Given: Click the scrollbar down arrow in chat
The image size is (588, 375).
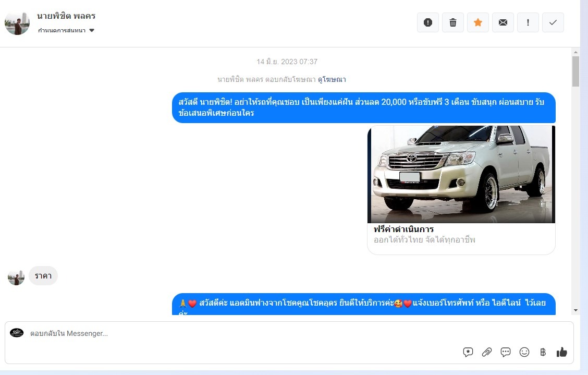Looking at the screenshot, I should pos(575,310).
